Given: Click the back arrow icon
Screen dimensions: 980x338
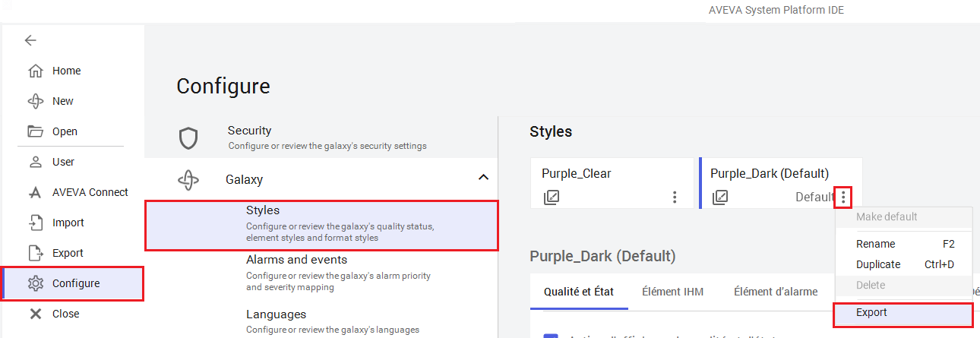Looking at the screenshot, I should (x=30, y=41).
